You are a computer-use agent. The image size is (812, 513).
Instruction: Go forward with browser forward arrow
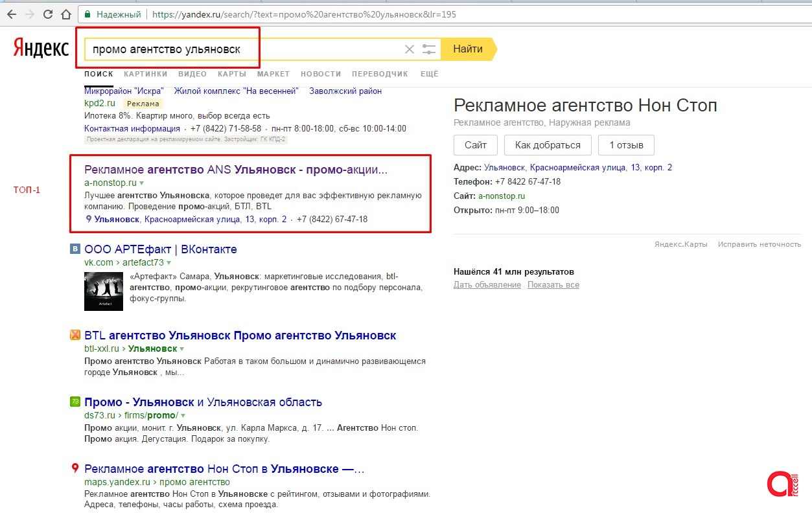click(x=30, y=14)
